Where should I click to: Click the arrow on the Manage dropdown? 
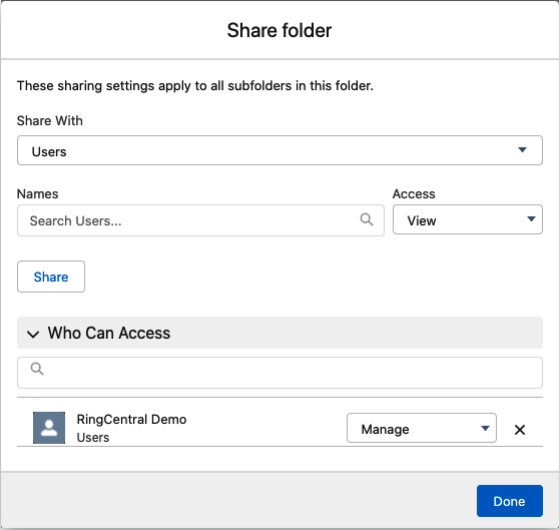[x=485, y=428]
